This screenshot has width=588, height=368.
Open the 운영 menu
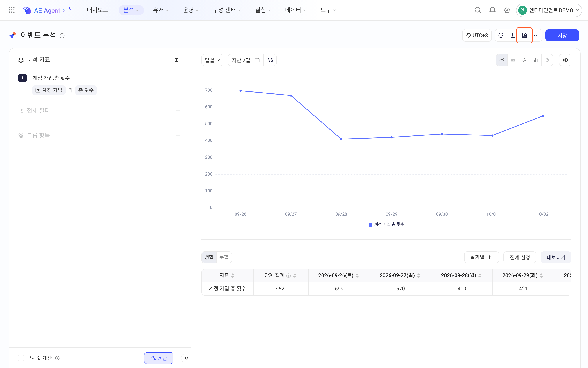tap(191, 10)
